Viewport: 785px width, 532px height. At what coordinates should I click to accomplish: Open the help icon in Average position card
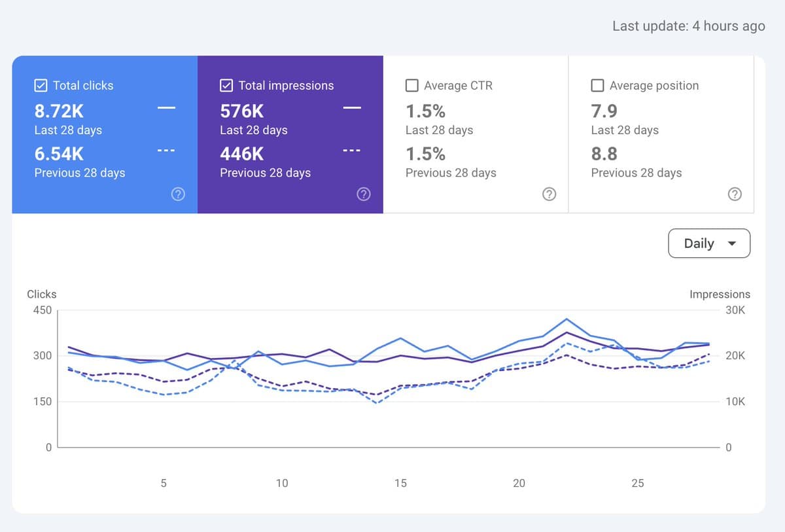tap(735, 194)
